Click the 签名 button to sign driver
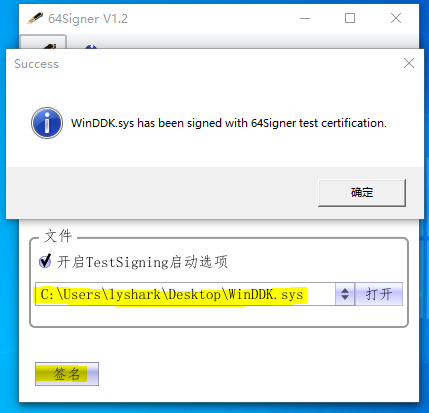This screenshot has height=413, width=429. (x=67, y=374)
